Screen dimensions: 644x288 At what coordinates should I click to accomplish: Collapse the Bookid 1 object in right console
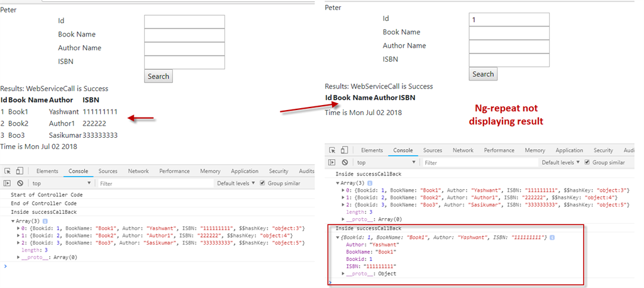(338, 238)
